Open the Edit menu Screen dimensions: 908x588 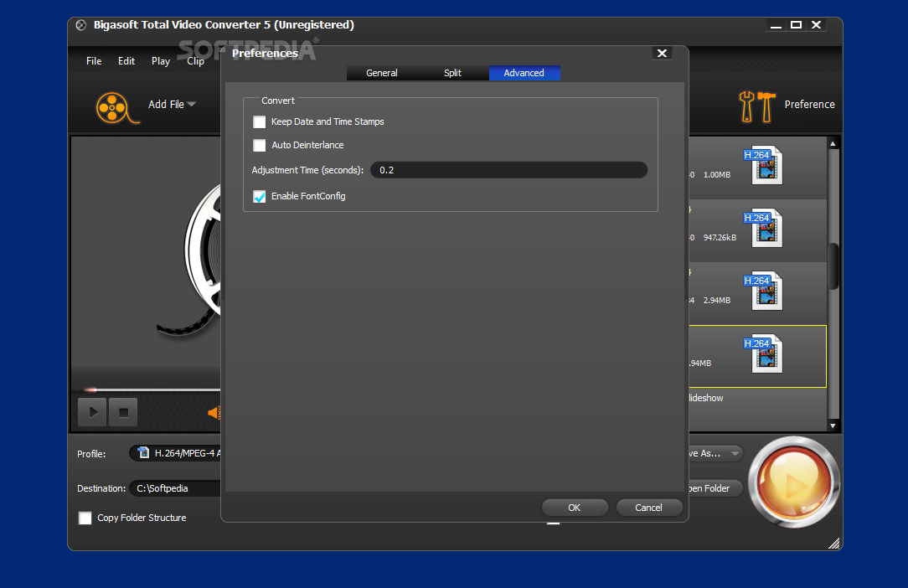126,61
